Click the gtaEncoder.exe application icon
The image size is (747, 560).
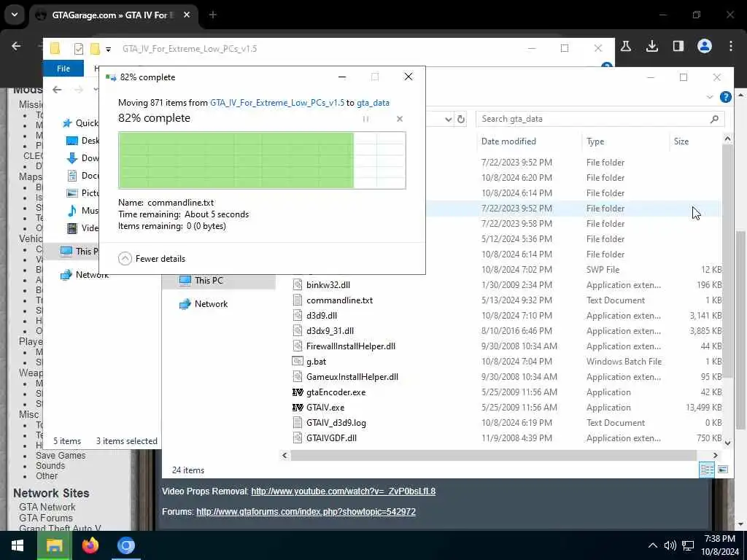[298, 392]
